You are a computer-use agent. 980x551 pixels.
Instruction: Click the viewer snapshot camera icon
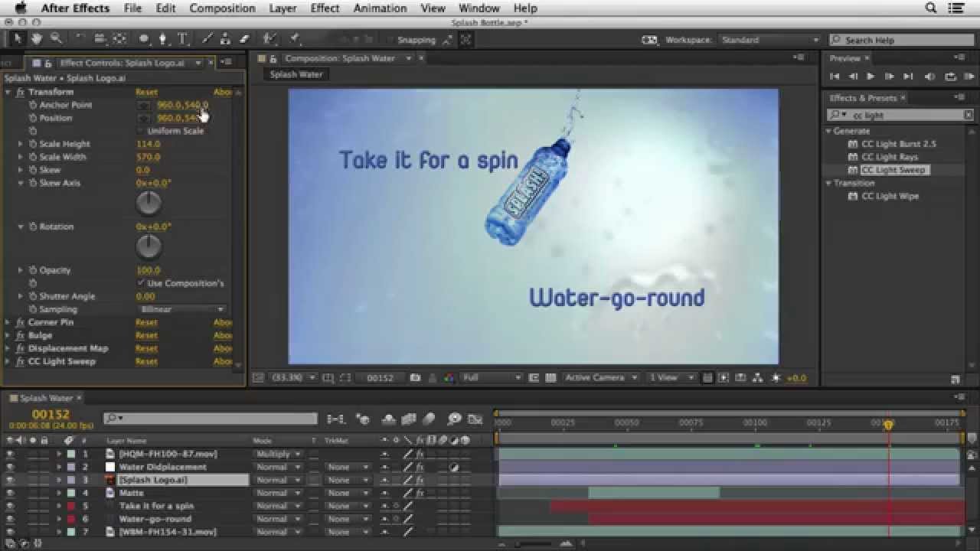pyautogui.click(x=415, y=378)
